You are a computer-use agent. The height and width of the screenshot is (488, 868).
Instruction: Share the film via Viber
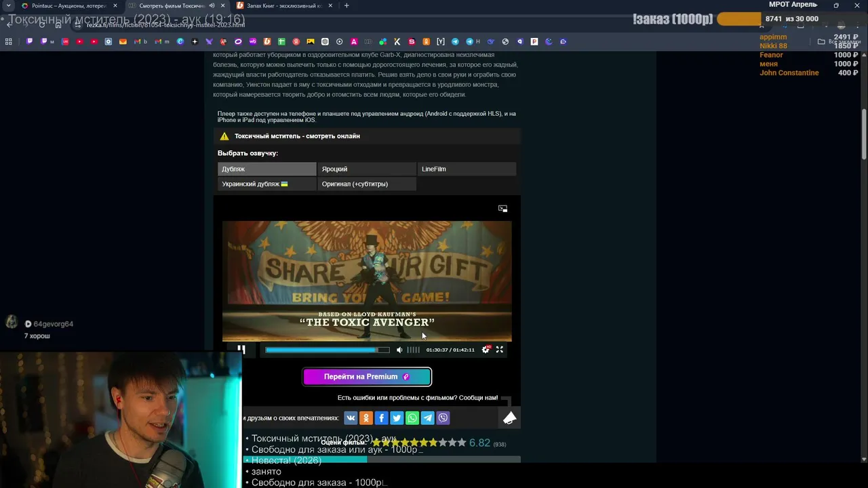pyautogui.click(x=443, y=418)
